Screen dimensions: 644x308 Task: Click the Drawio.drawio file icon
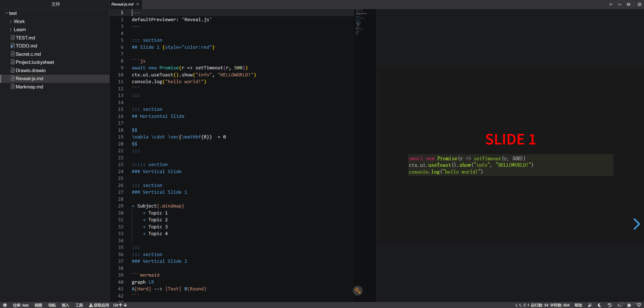pyautogui.click(x=13, y=70)
